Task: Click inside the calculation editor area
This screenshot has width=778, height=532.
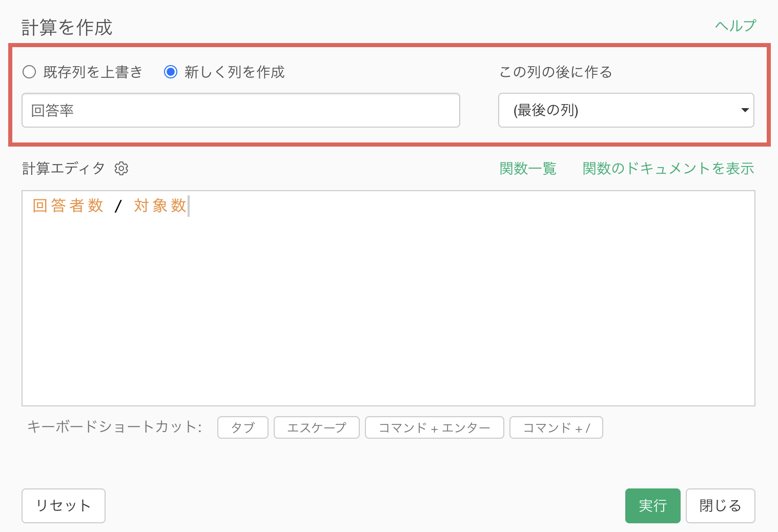Action: click(x=388, y=298)
